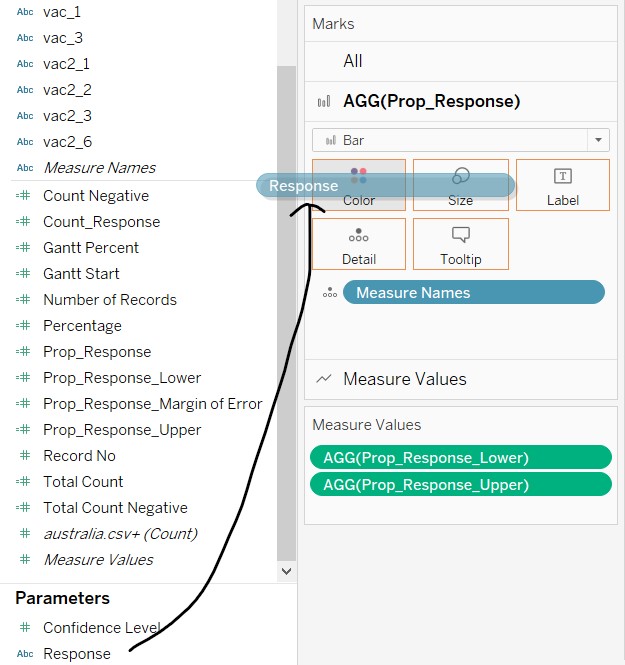The height and width of the screenshot is (665, 625).
Task: Expand the Measure Values marks card
Action: pyautogui.click(x=404, y=379)
